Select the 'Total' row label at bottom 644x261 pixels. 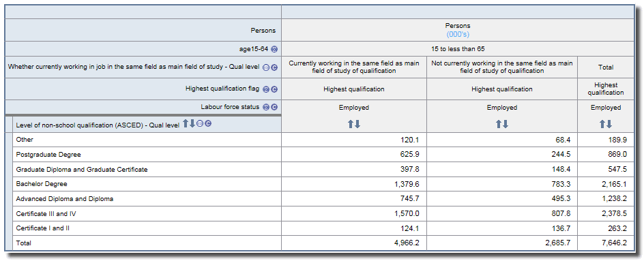(x=23, y=243)
